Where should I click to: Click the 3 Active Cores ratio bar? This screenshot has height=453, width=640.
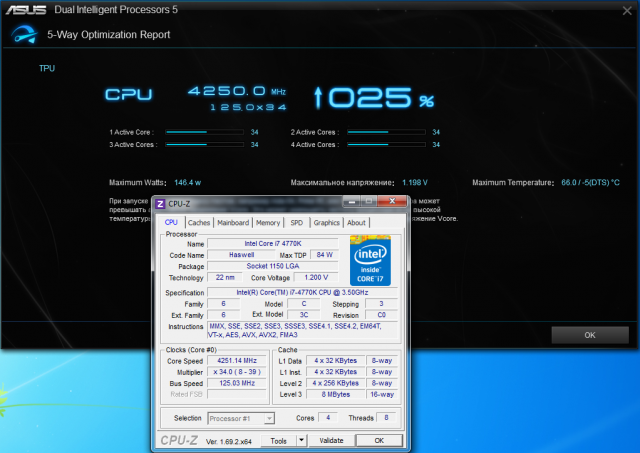204,144
